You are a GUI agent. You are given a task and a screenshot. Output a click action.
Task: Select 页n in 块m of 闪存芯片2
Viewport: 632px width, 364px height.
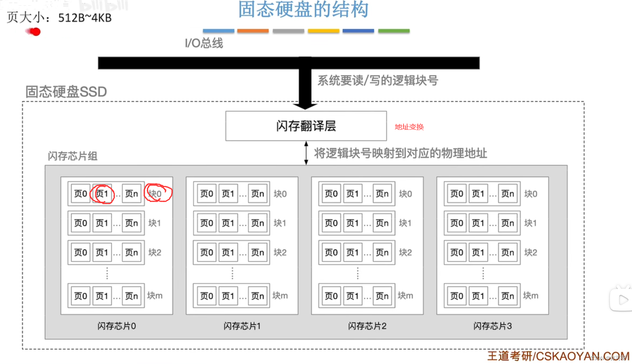pyautogui.click(x=382, y=296)
